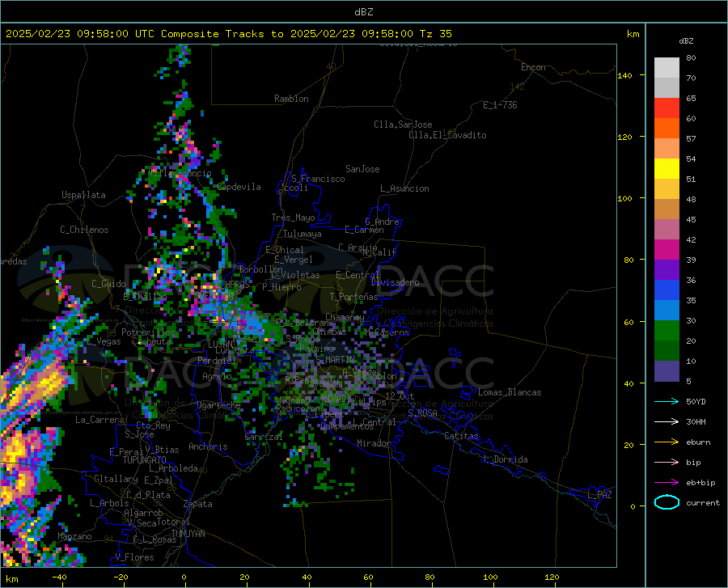Click the cyan 'current' ellipse legend icon
Screen dimensions: 728x588
pyautogui.click(x=667, y=502)
